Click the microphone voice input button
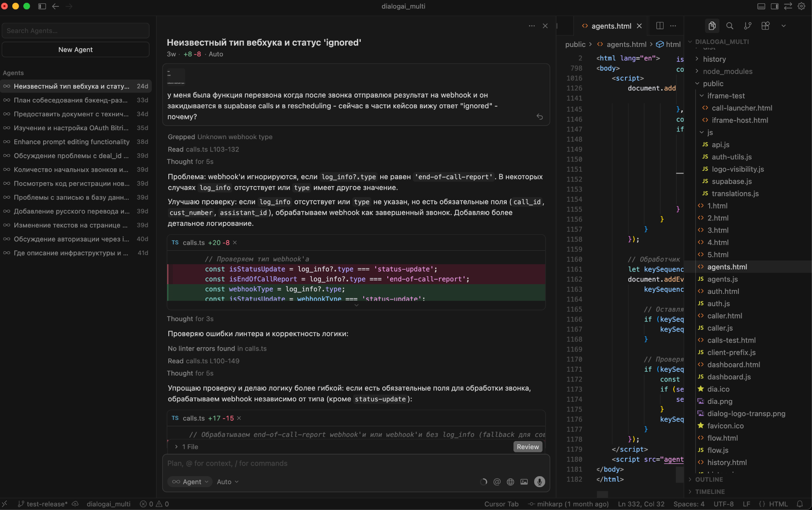Screen dimensions: 812x510 point(539,482)
